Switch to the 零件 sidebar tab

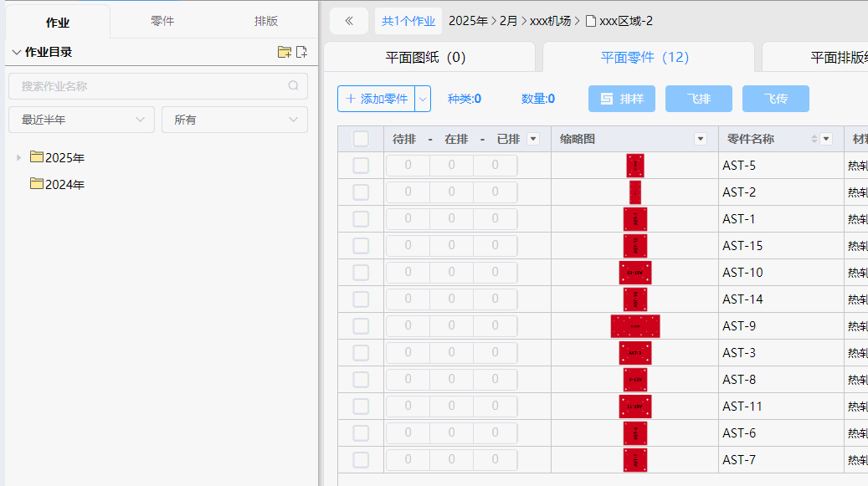click(x=162, y=21)
